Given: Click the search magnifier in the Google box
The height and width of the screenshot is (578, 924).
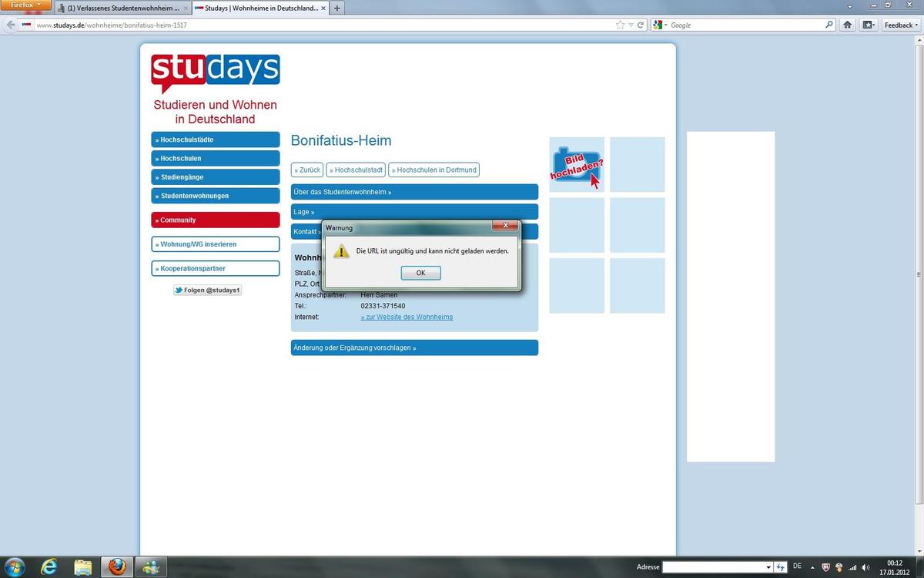Looking at the screenshot, I should (x=829, y=25).
